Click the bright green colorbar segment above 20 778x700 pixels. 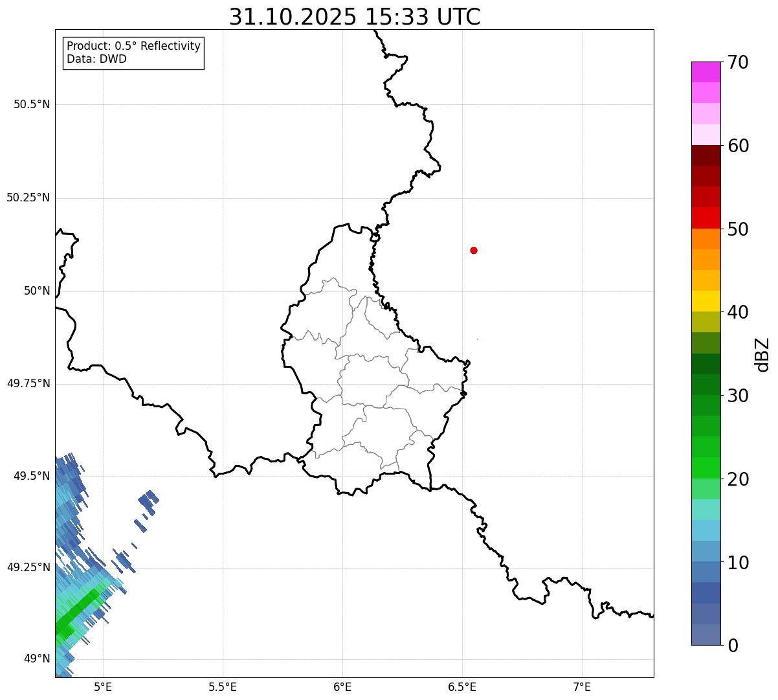(706, 468)
